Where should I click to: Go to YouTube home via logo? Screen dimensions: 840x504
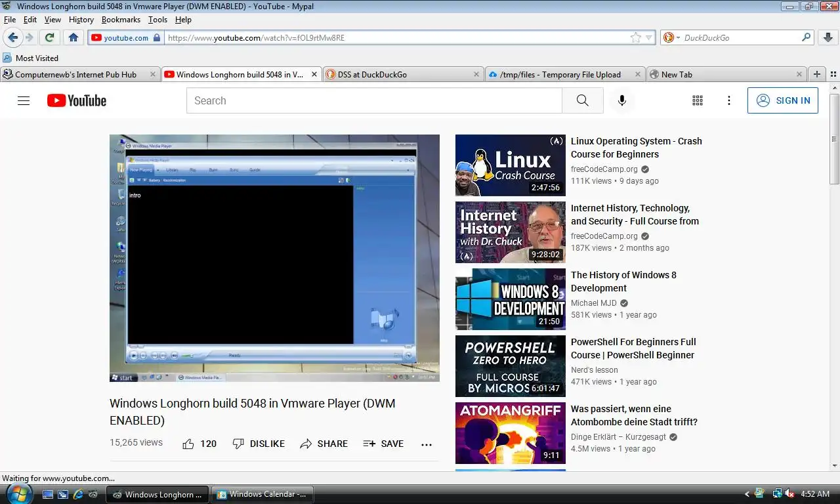click(77, 100)
